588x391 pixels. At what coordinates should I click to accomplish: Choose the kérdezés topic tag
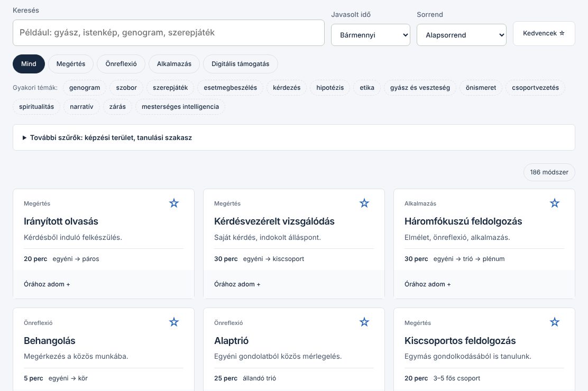[287, 88]
